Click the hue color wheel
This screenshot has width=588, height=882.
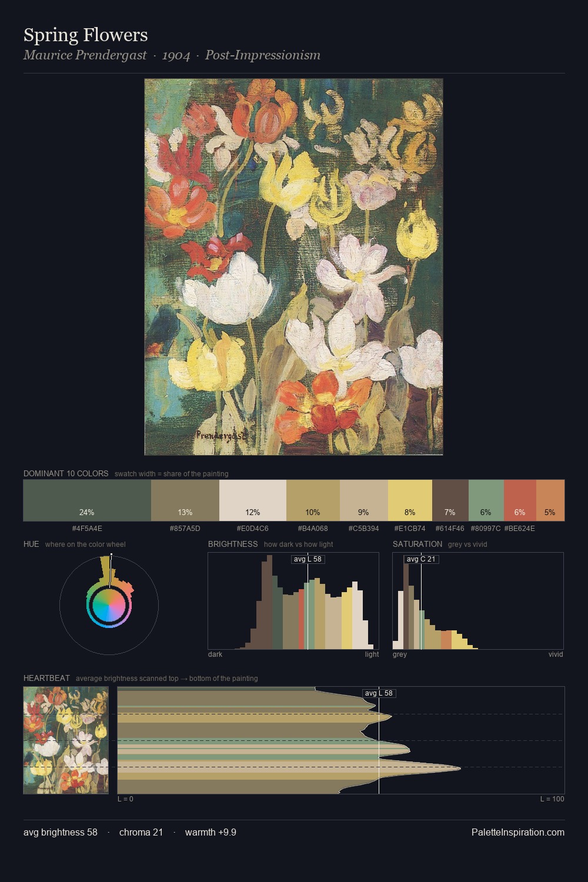coord(109,605)
